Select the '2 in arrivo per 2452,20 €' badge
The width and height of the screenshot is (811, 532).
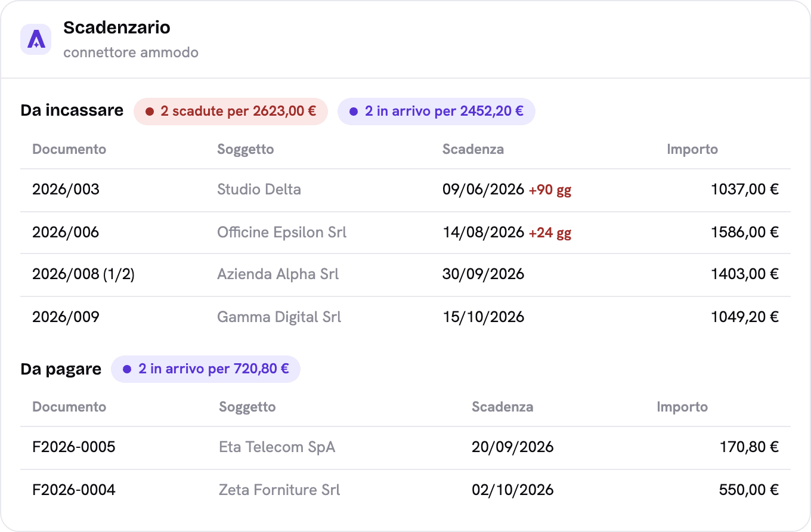point(437,112)
